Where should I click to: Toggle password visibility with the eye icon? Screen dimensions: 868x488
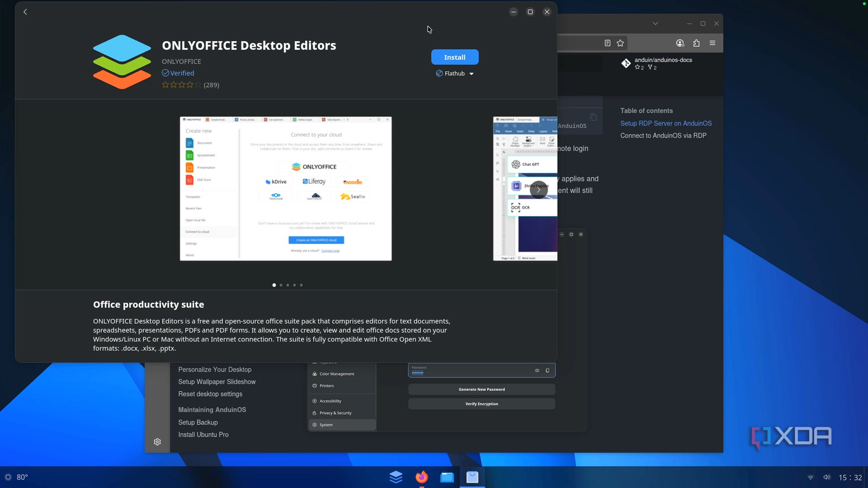537,371
